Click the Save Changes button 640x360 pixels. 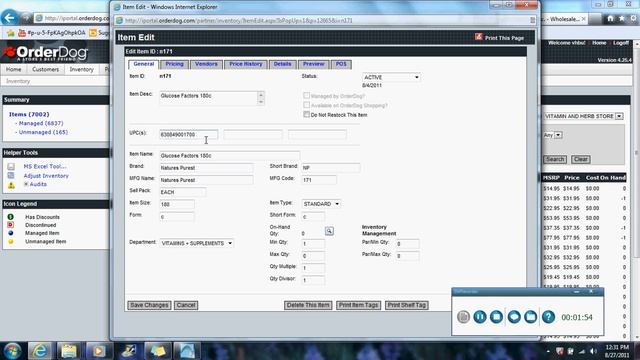[149, 305]
